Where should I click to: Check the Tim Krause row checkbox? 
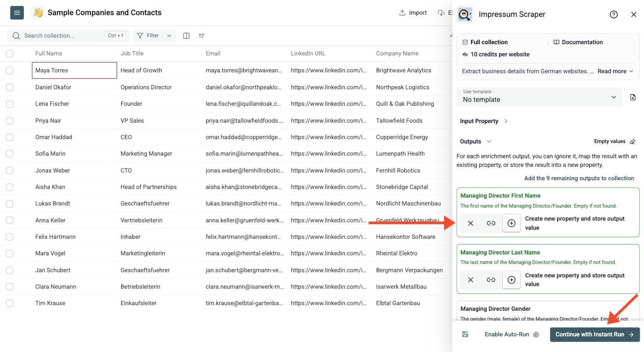point(10,303)
